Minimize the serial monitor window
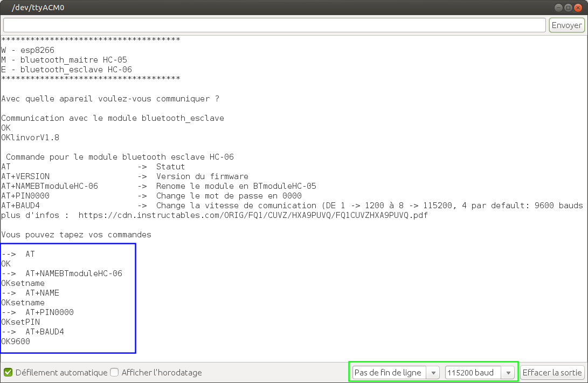Viewport: 588px width, 383px height. (x=558, y=8)
